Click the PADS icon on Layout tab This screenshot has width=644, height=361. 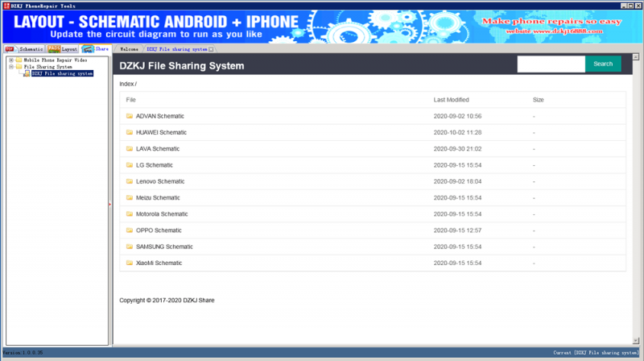click(54, 49)
